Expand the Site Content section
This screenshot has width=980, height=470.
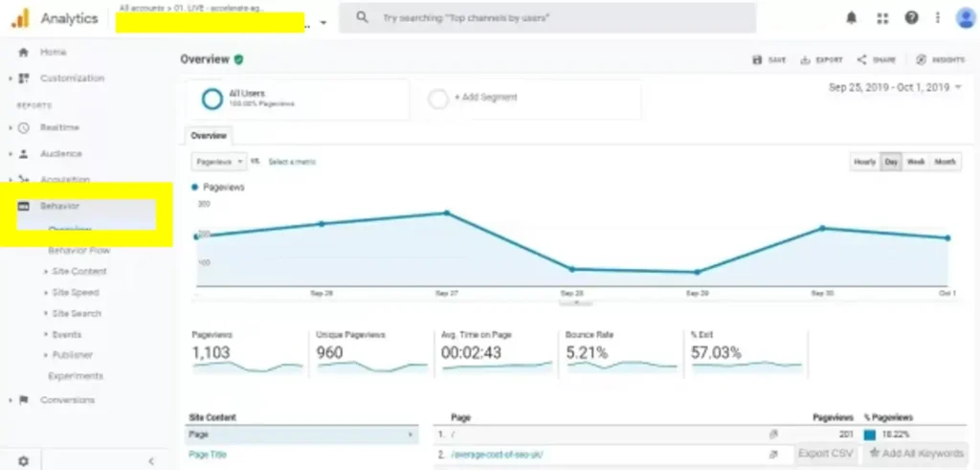(x=78, y=272)
